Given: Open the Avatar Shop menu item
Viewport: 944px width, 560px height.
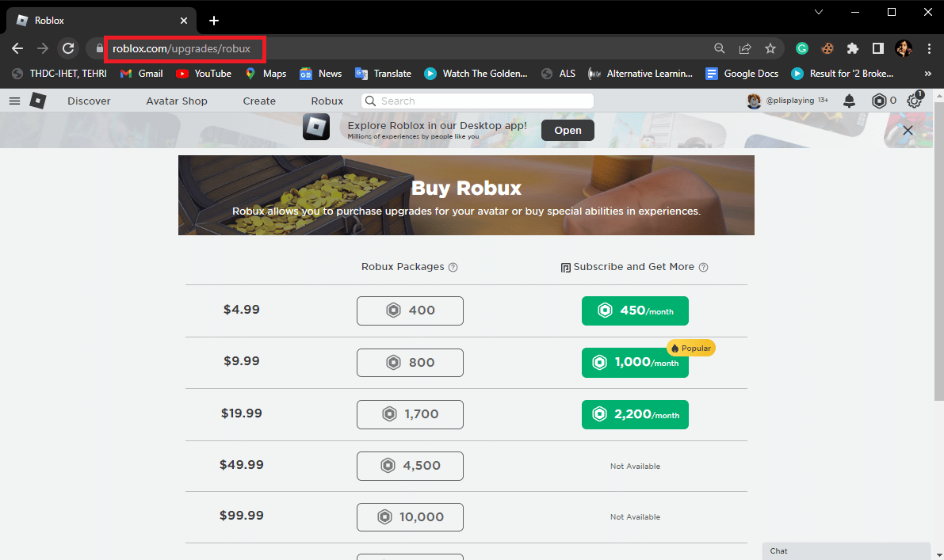Looking at the screenshot, I should (177, 101).
